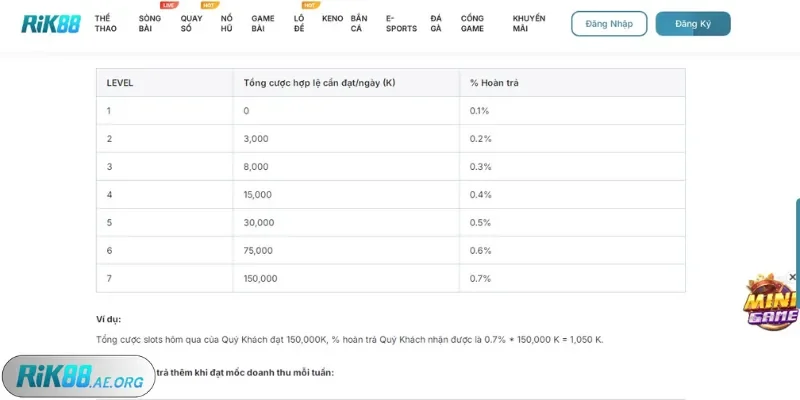
Task: Open the Lô Đề menu item
Action: (x=299, y=24)
